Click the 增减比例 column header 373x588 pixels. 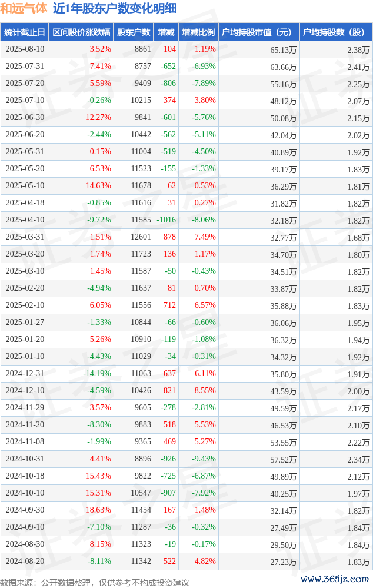[x=199, y=32]
